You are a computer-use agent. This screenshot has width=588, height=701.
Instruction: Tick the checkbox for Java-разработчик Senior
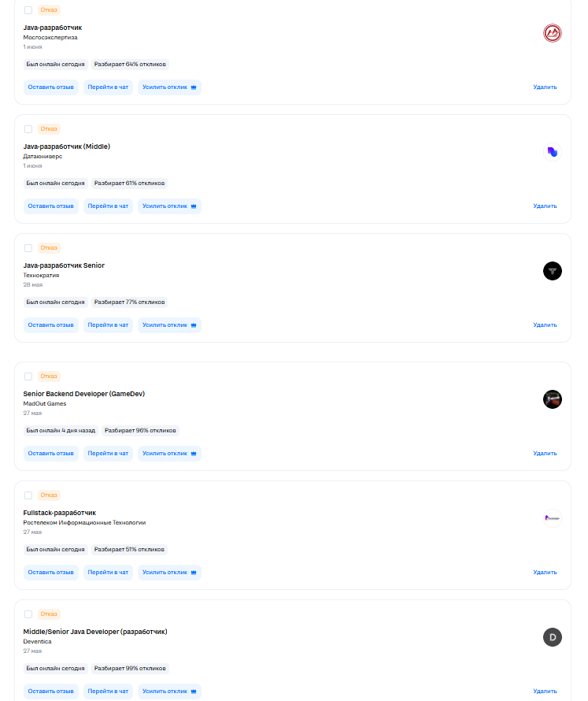pos(28,247)
